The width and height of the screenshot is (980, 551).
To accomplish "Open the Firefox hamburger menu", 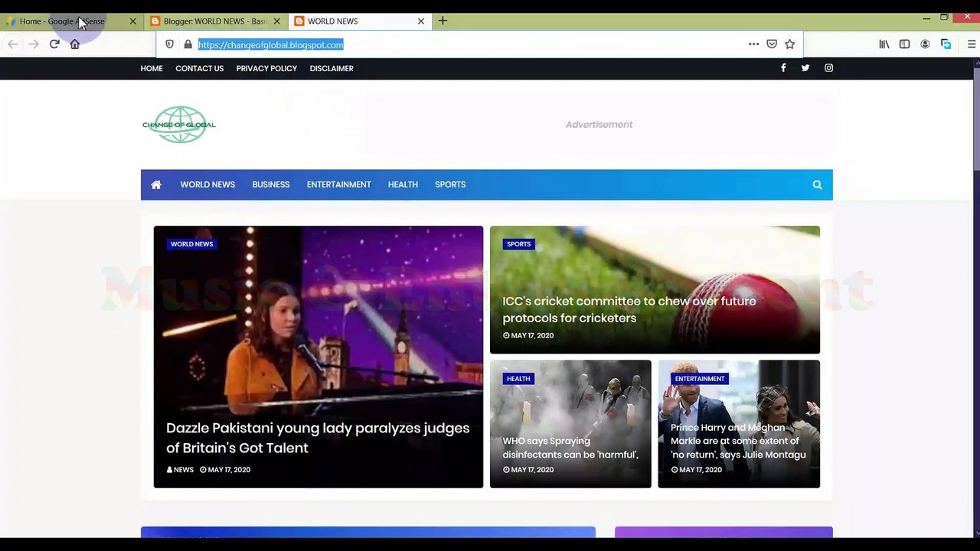I will click(972, 44).
